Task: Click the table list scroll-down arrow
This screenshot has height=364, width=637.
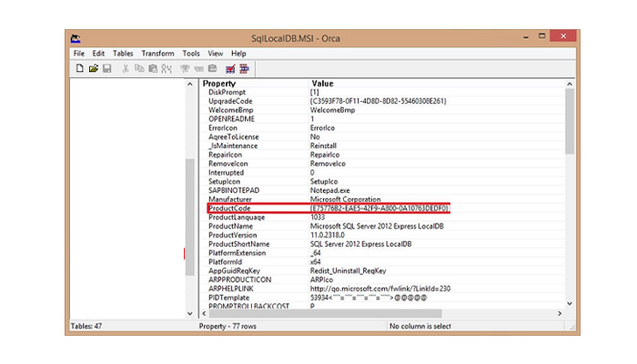Action: pos(189,314)
